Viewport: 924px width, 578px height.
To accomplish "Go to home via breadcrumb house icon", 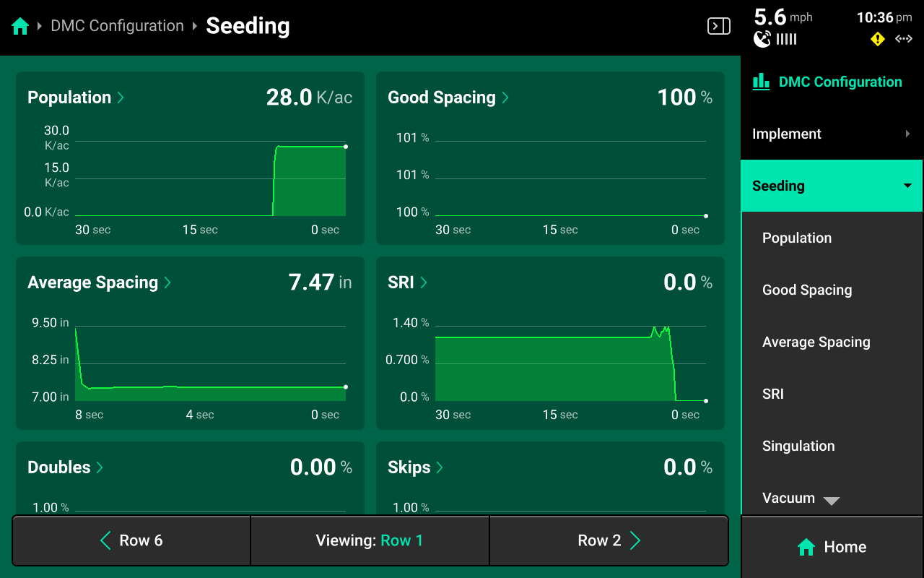I will (20, 27).
